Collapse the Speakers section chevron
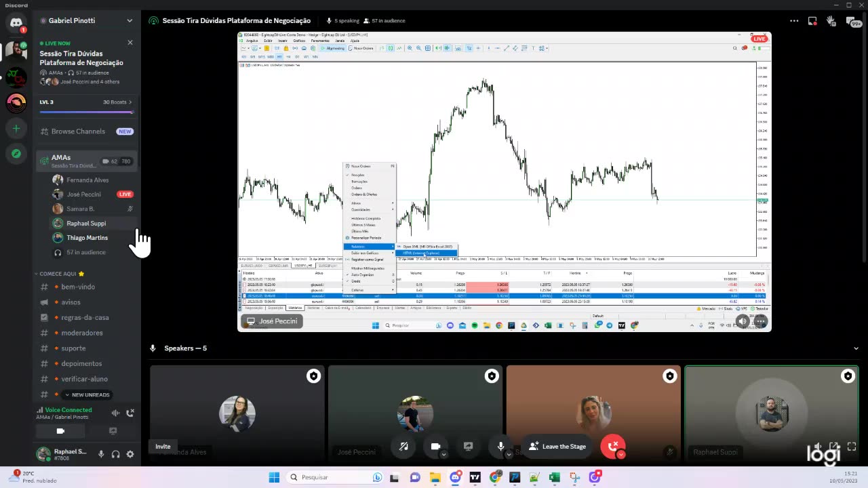 click(856, 348)
